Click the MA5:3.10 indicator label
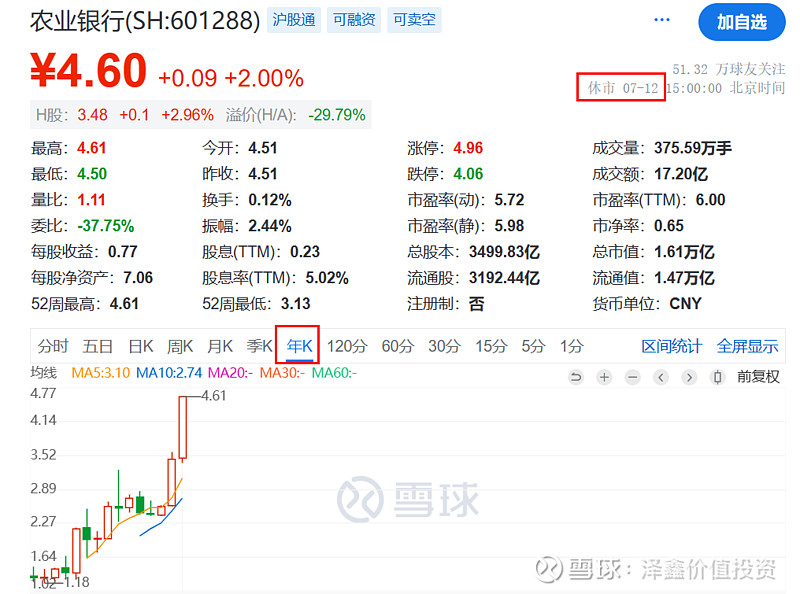Image resolution: width=800 pixels, height=594 pixels. (101, 373)
